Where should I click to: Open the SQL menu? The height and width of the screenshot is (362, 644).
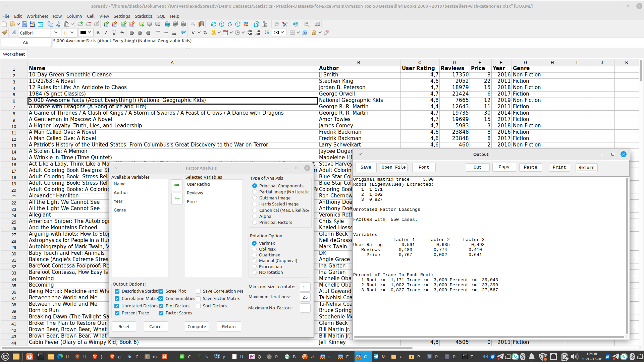(x=161, y=16)
